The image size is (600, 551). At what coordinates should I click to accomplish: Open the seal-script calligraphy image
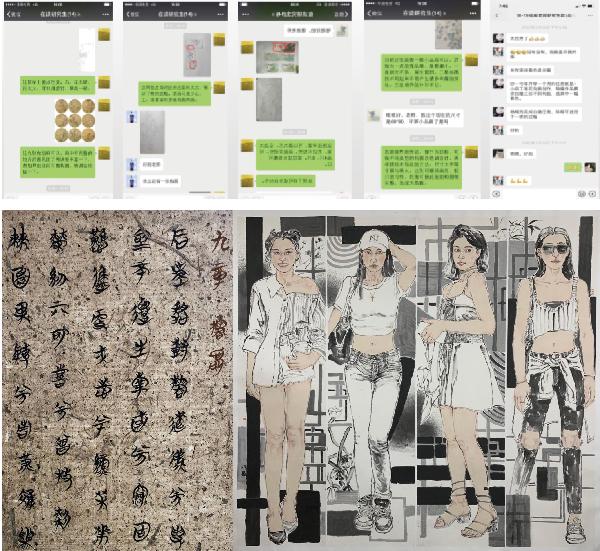(117, 380)
